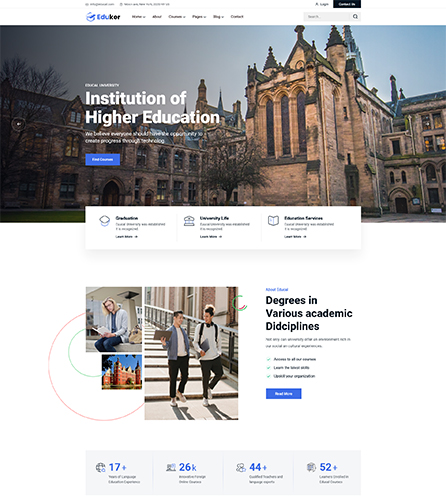Click the Read More button
Image resolution: width=446 pixels, height=500 pixels.
(284, 394)
